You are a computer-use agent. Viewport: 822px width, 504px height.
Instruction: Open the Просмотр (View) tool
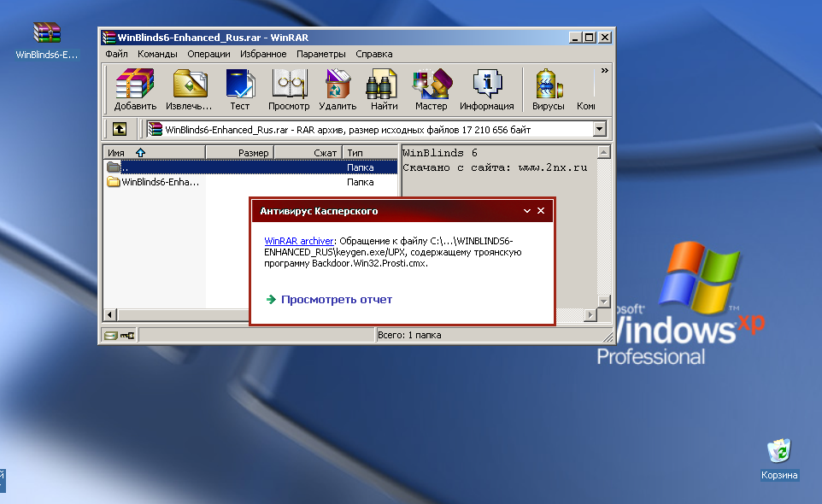(289, 90)
